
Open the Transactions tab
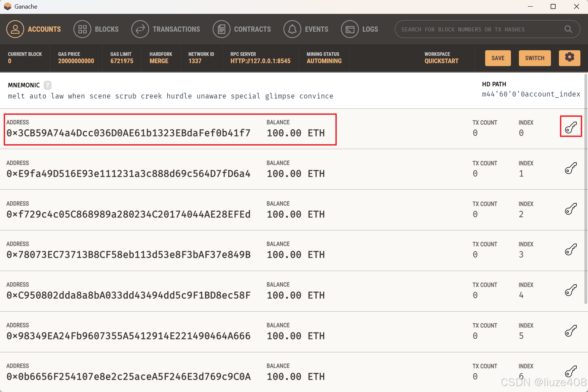click(x=166, y=29)
